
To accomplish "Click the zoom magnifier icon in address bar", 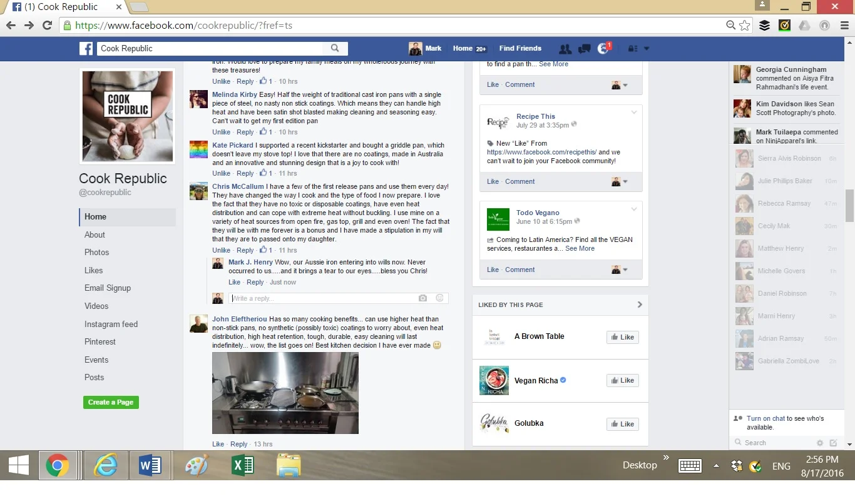I will (730, 26).
